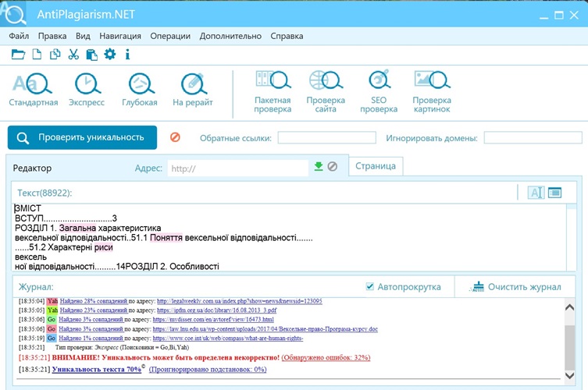Load page with the green download arrow
This screenshot has width=588, height=390.
[x=319, y=166]
